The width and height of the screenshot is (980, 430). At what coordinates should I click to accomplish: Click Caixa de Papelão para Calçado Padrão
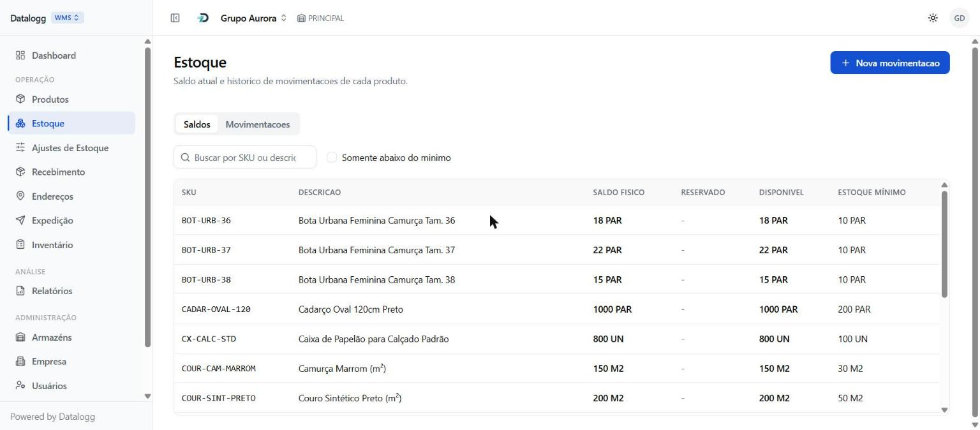point(374,339)
